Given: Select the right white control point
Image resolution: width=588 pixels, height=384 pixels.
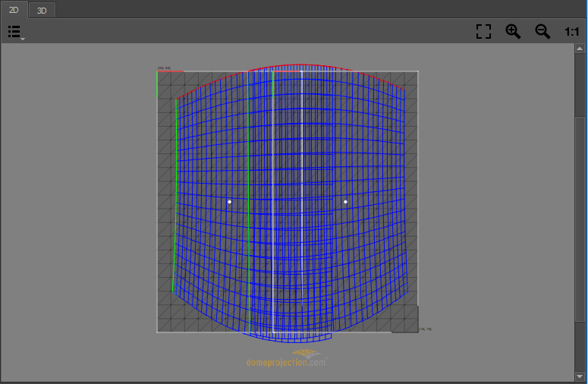Looking at the screenshot, I should pos(345,202).
